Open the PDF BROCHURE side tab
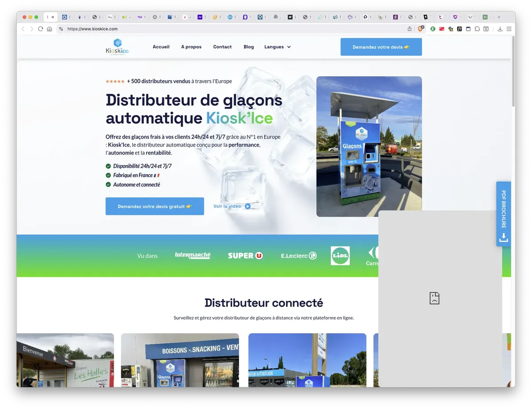The image size is (532, 409). (x=504, y=214)
